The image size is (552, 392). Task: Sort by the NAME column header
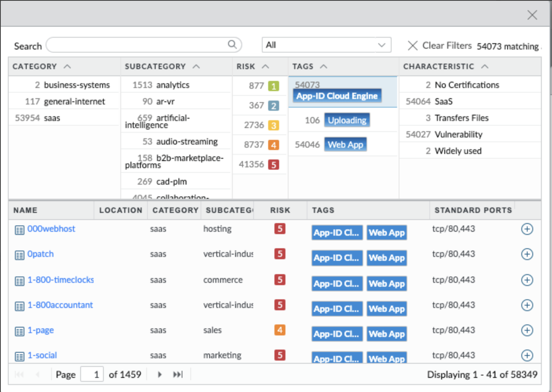click(25, 210)
